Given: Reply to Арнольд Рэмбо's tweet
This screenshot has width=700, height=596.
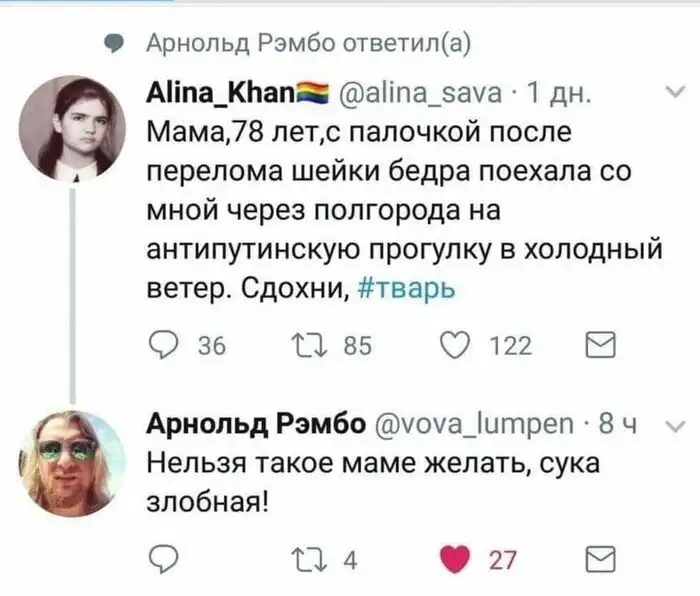Looking at the screenshot, I should [x=162, y=558].
